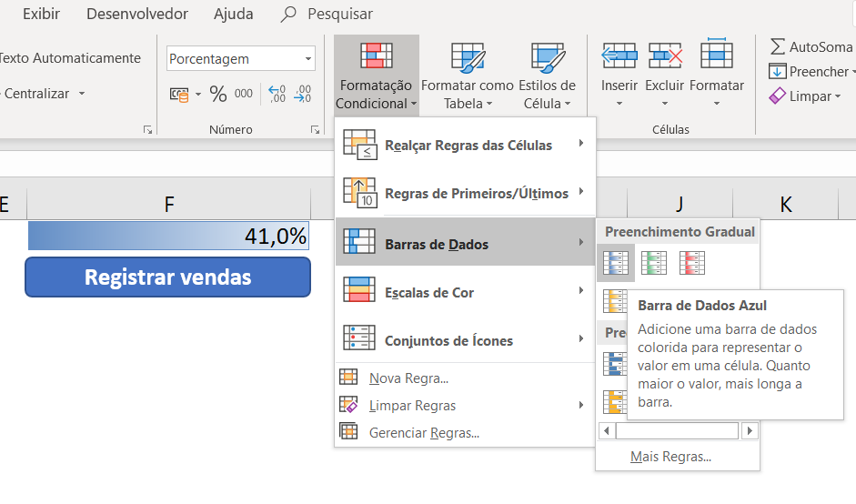Click the Registrar vendas button
The width and height of the screenshot is (856, 504).
tap(167, 277)
